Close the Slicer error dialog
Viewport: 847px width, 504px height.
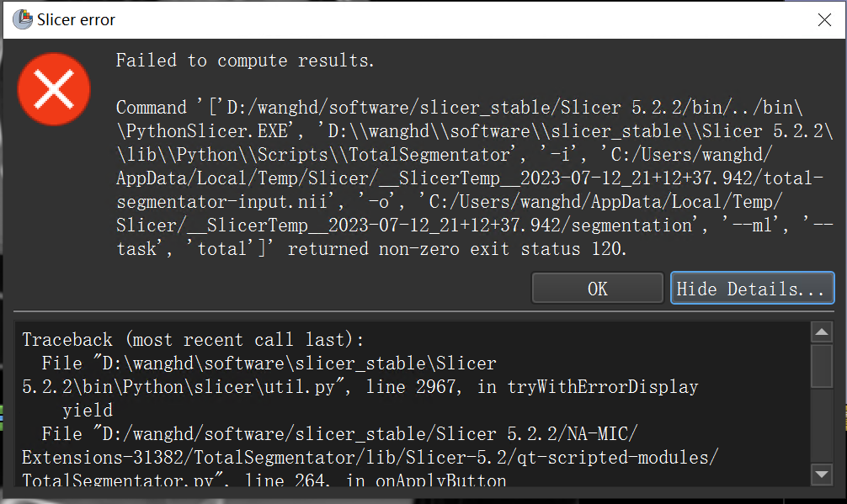click(824, 19)
